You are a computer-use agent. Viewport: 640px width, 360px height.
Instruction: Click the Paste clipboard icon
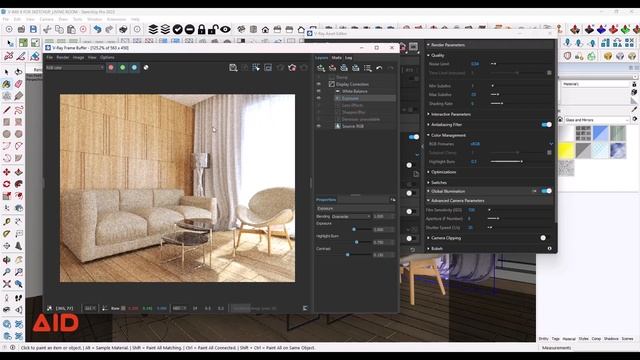point(71,29)
